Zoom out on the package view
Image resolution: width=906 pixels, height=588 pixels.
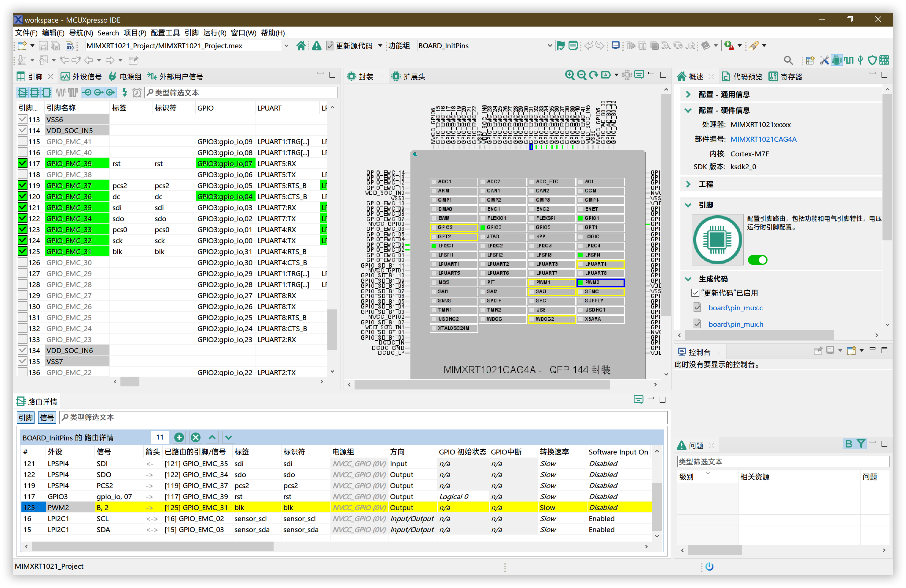click(581, 75)
